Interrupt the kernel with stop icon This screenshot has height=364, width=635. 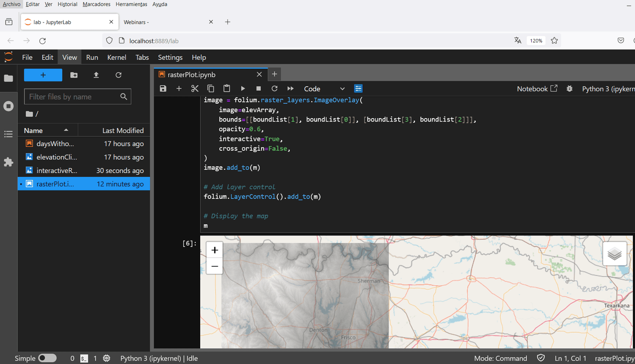(x=259, y=88)
